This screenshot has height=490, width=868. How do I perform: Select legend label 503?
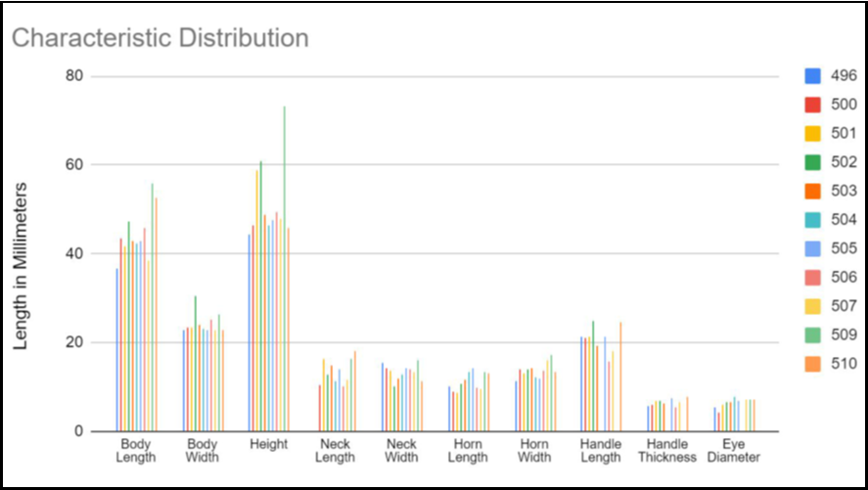pyautogui.click(x=844, y=191)
